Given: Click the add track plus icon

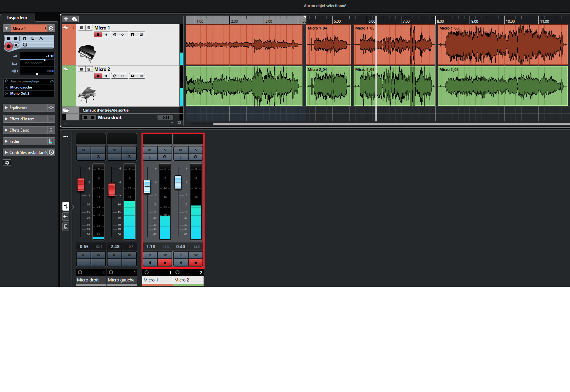Looking at the screenshot, I should pyautogui.click(x=66, y=19).
